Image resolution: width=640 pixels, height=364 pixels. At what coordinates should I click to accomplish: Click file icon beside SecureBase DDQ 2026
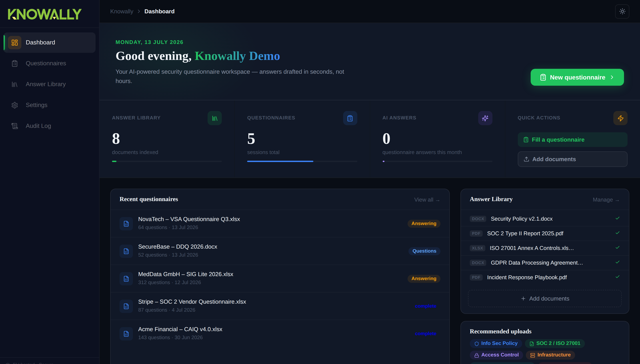point(126,251)
